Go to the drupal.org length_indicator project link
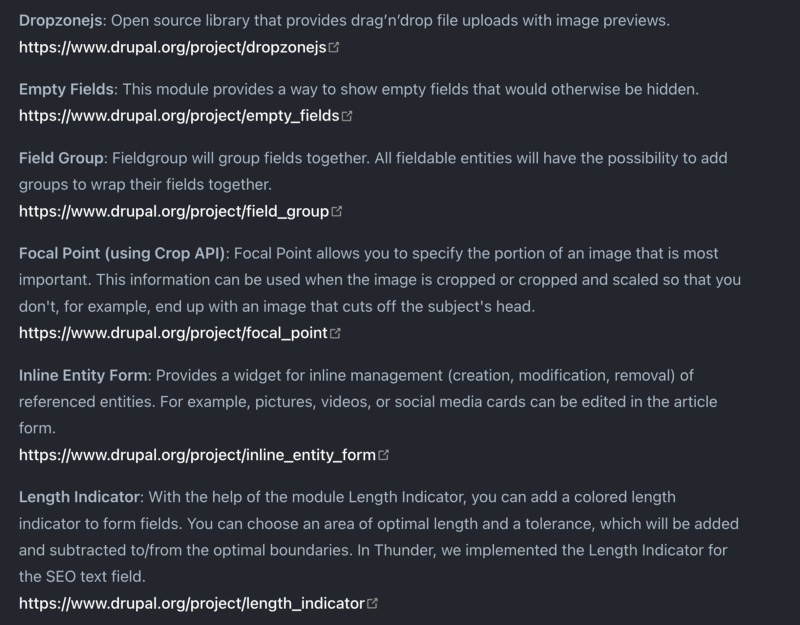Image resolution: width=800 pixels, height=625 pixels. pyautogui.click(x=191, y=604)
